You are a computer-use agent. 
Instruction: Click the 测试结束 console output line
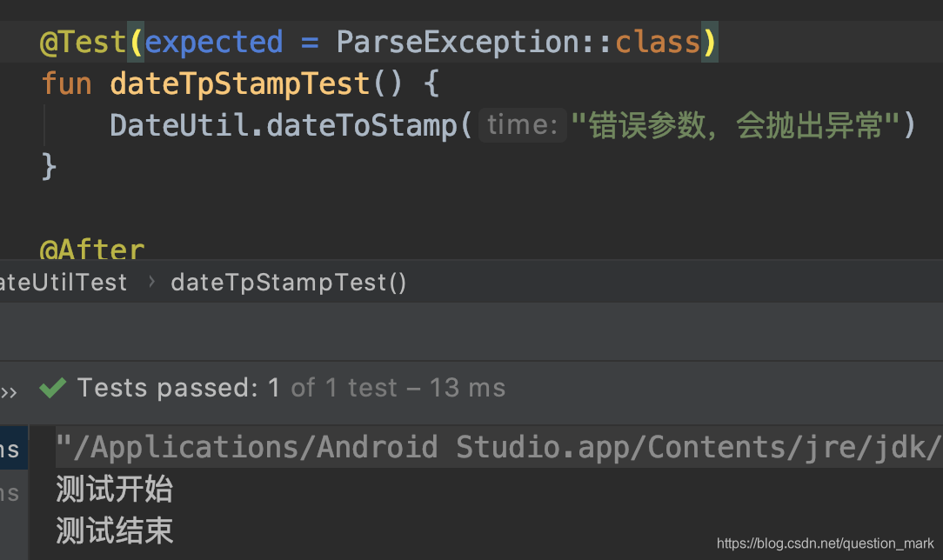(114, 530)
